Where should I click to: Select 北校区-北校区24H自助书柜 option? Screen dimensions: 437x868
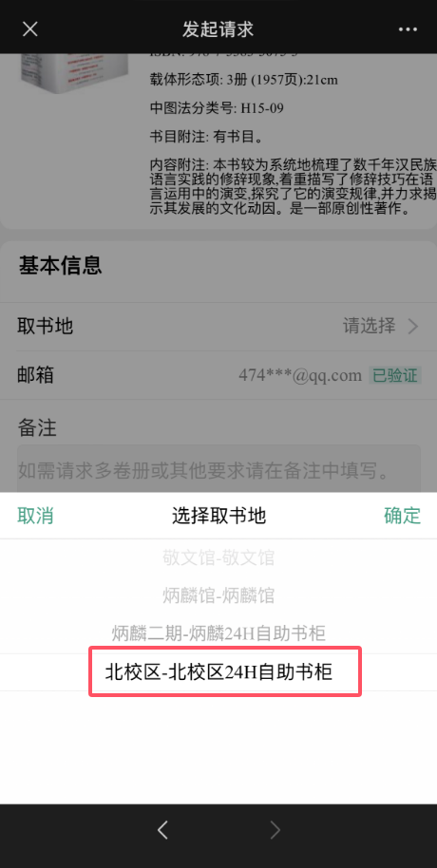pyautogui.click(x=218, y=672)
